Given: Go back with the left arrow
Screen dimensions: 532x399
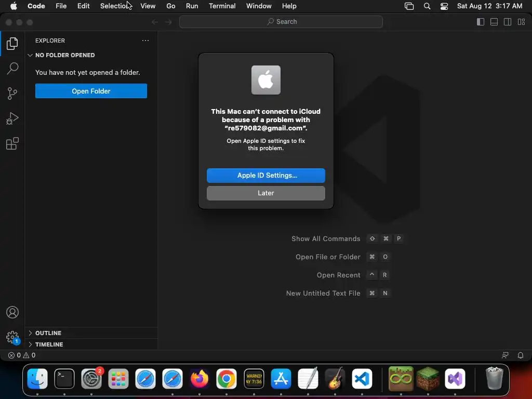Looking at the screenshot, I should pyautogui.click(x=155, y=22).
